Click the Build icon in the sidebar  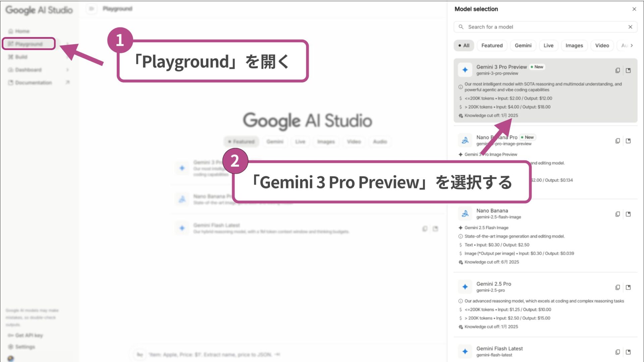pos(11,57)
